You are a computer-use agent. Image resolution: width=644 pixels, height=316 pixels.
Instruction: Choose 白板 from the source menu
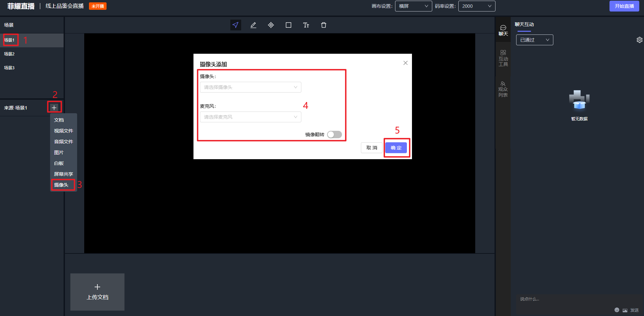pos(59,163)
